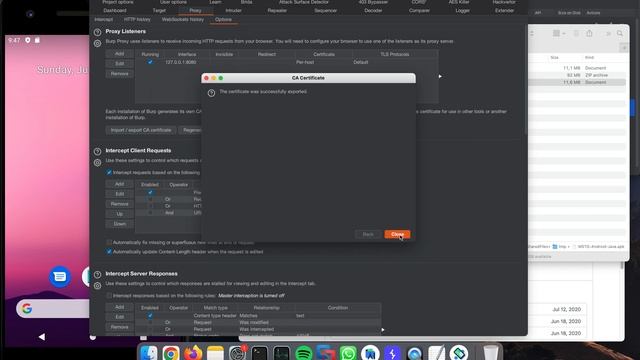Click the orange Close button in the CA Certificate dialog

tap(397, 234)
